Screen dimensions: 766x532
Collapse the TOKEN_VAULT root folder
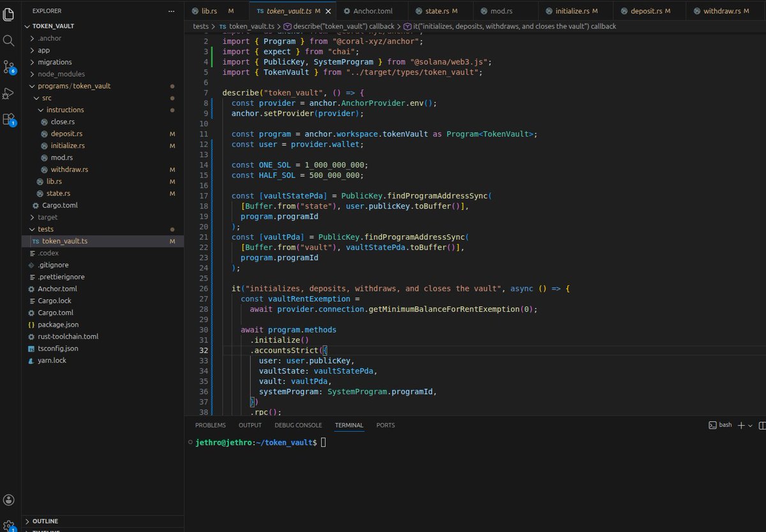coord(103,26)
